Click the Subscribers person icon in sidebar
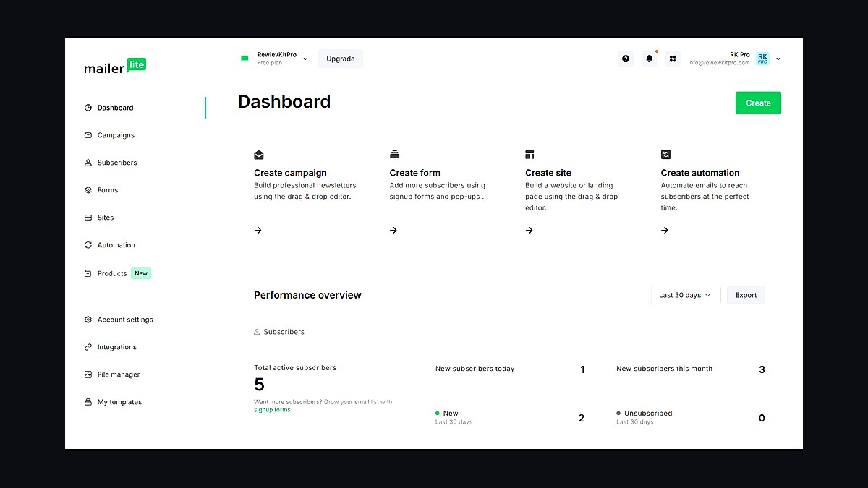Image resolution: width=868 pixels, height=488 pixels. pos(88,163)
